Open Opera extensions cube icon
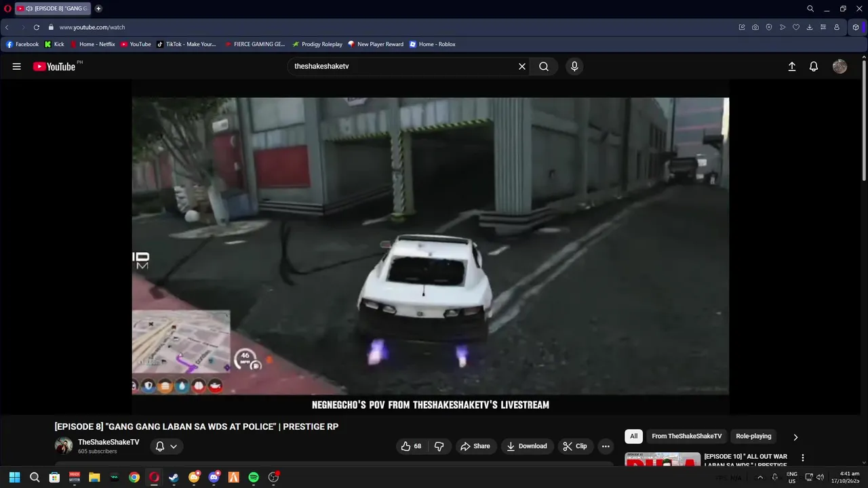Viewport: 868px width, 488px height. coord(856,27)
